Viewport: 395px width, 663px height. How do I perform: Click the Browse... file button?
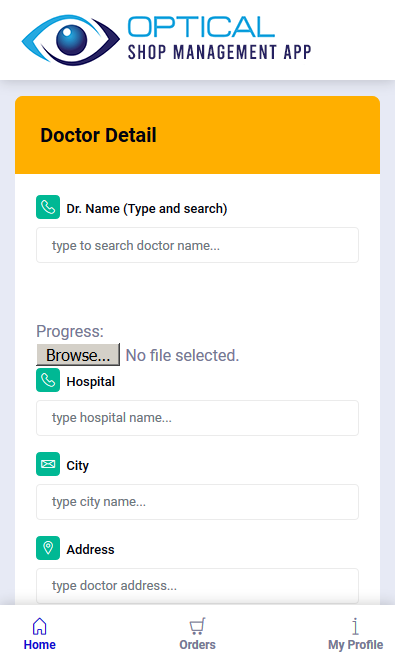tap(78, 355)
